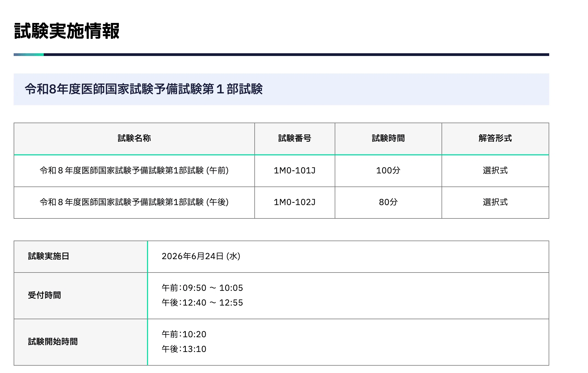Select the exam name ending in (午後)
Viewport: 588px width, 373px height.
pyautogui.click(x=134, y=202)
